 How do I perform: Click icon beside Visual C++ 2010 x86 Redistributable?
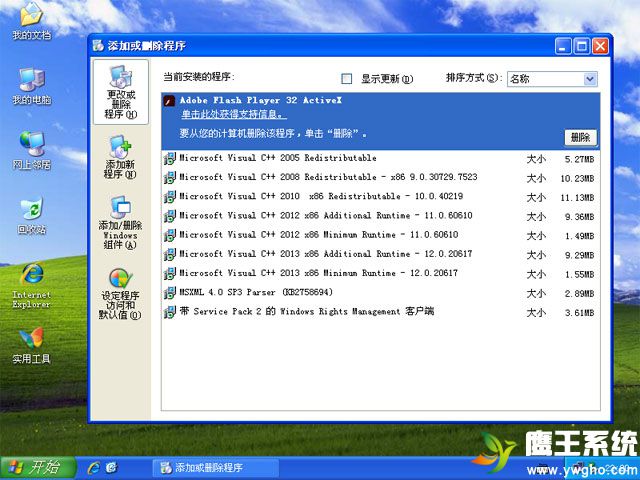point(169,197)
